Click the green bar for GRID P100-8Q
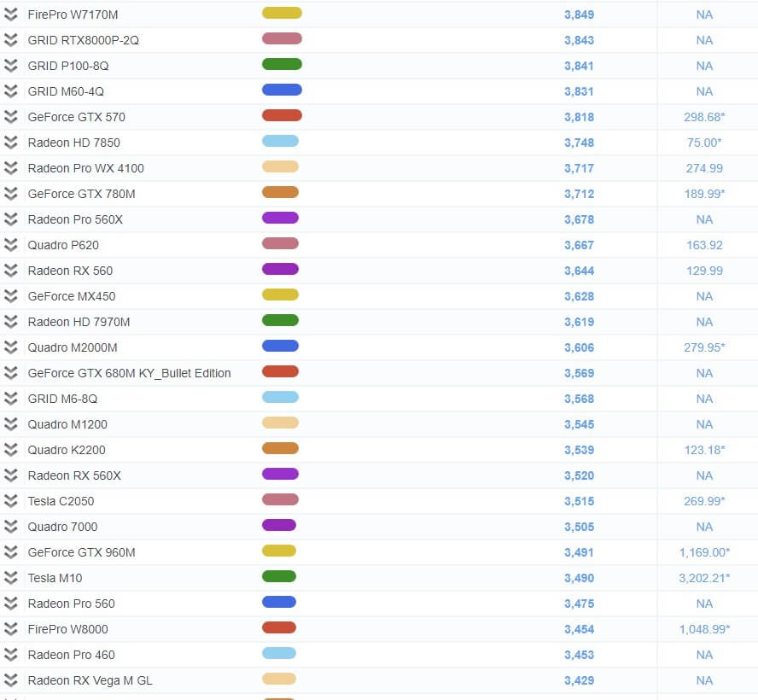Screen dimensions: 758x700 coord(282,64)
